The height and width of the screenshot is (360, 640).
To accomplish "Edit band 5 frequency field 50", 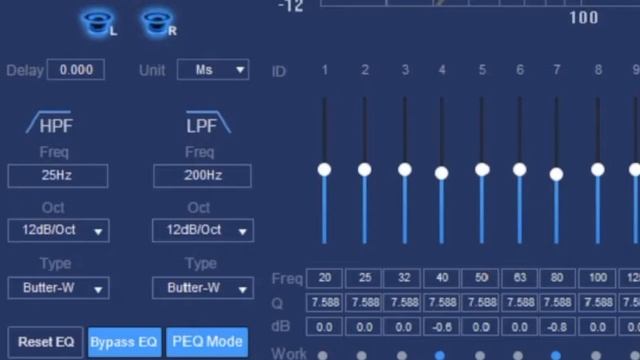I will (480, 278).
